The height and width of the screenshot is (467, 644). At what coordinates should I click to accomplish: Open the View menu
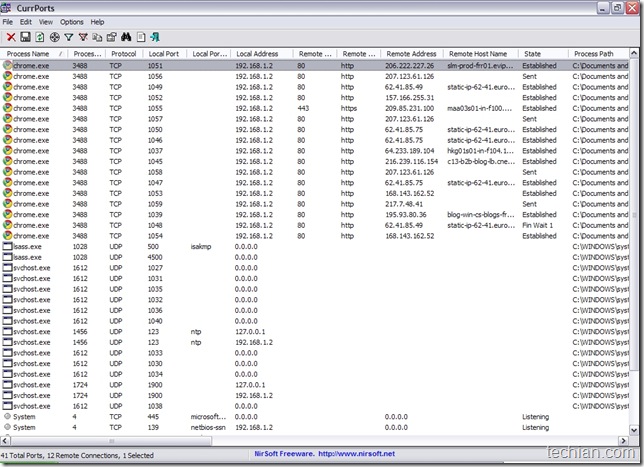[x=46, y=22]
